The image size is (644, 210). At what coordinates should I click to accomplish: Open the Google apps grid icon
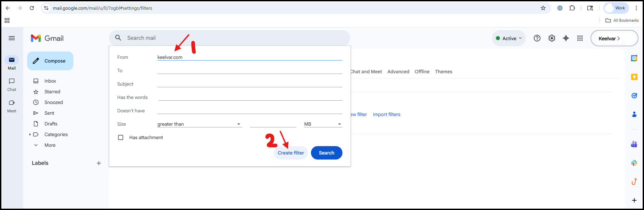coord(580,38)
